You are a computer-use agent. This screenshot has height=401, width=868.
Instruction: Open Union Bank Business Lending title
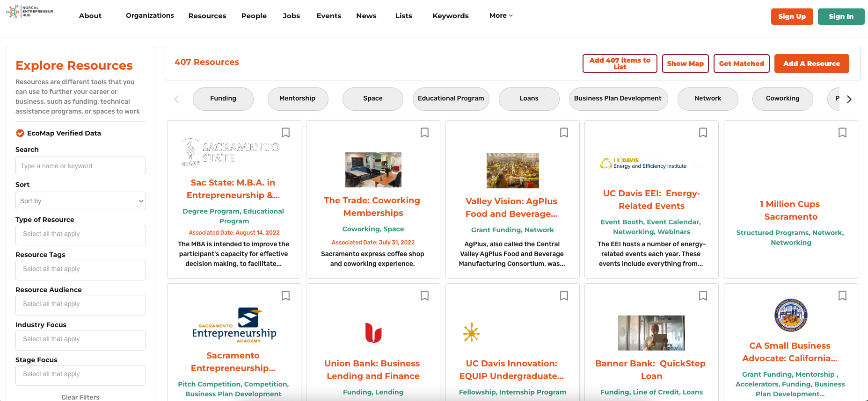[372, 370]
